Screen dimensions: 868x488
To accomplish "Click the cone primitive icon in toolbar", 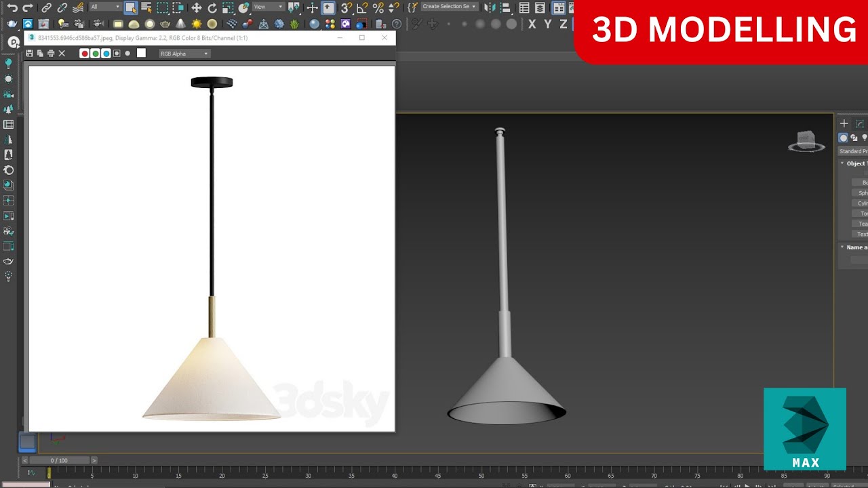I will [x=181, y=24].
